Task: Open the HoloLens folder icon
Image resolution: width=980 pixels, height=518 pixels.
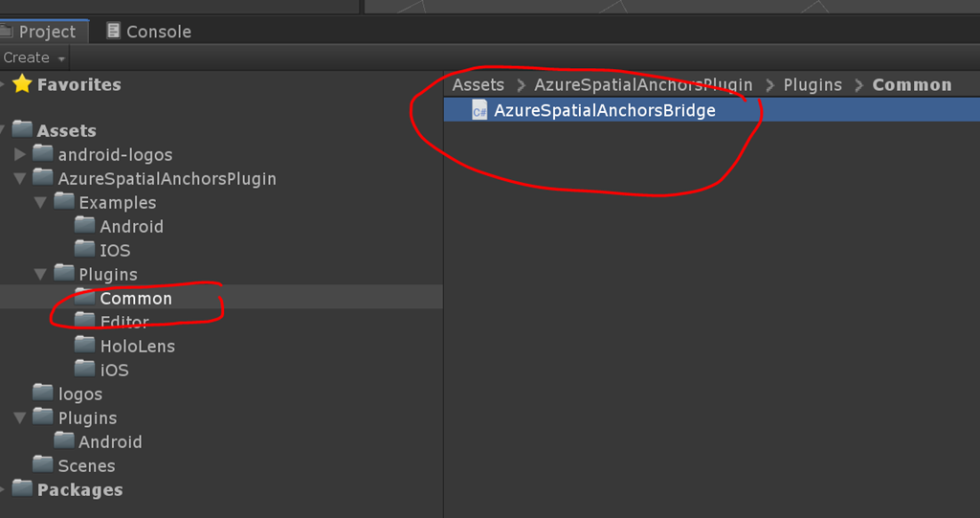Action: point(84,346)
